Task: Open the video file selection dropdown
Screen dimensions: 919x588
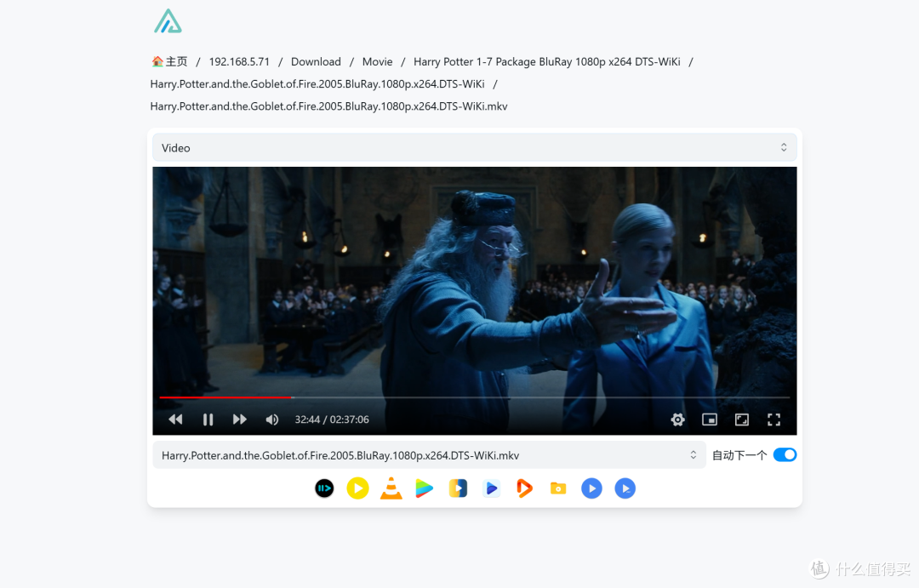Action: click(x=429, y=455)
